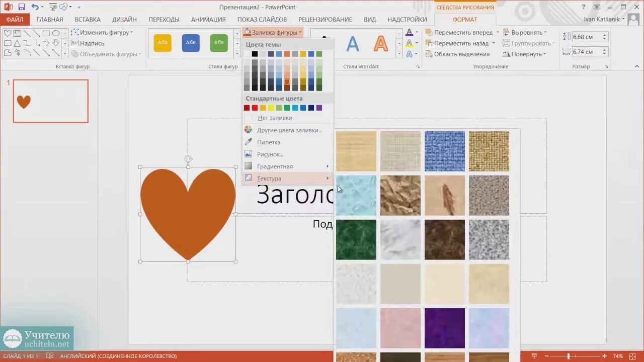Click the Надпись text box button
The height and width of the screenshot is (362, 644).
coord(88,43)
